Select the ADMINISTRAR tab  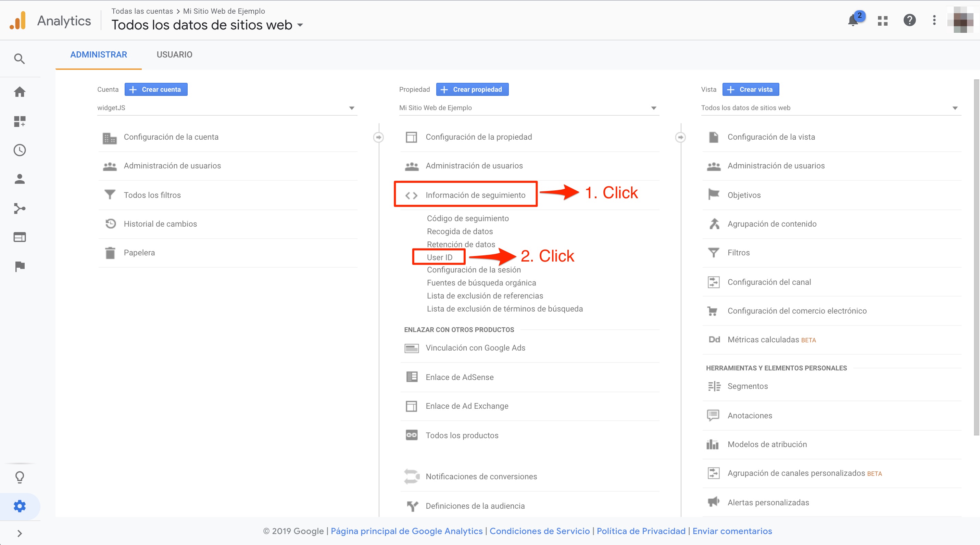[99, 55]
